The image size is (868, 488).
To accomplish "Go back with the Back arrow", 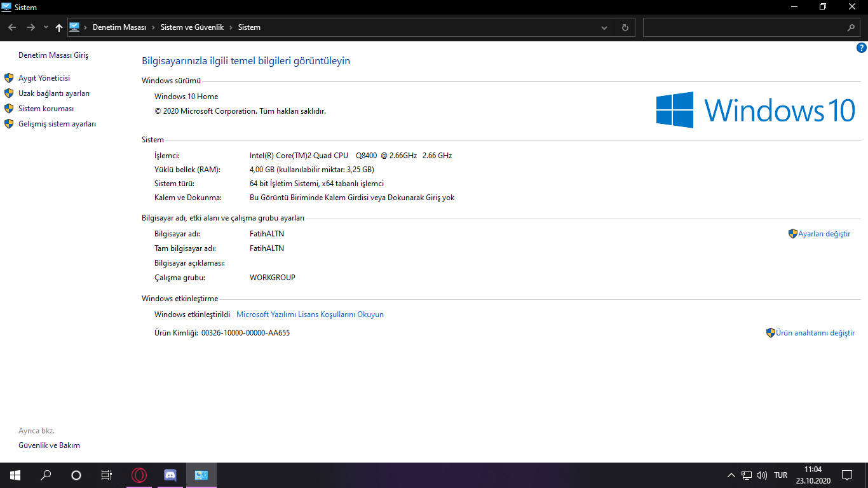I will (12, 27).
